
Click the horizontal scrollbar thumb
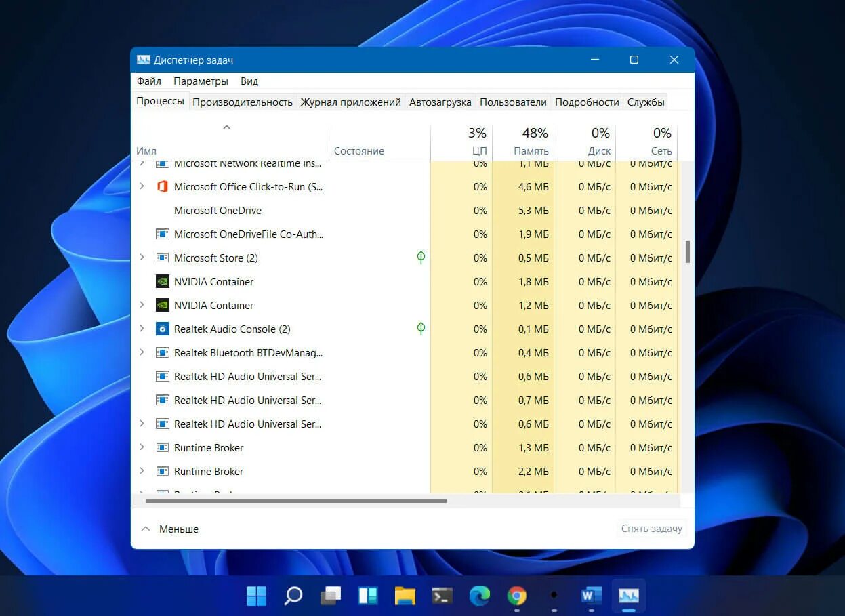pyautogui.click(x=296, y=501)
